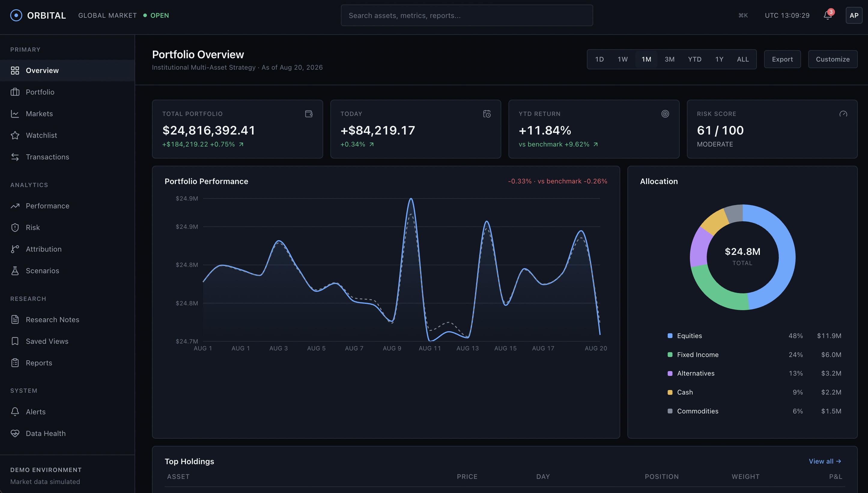Click the Fixed Income 24% weight
Image resolution: width=868 pixels, height=493 pixels.
(796, 355)
